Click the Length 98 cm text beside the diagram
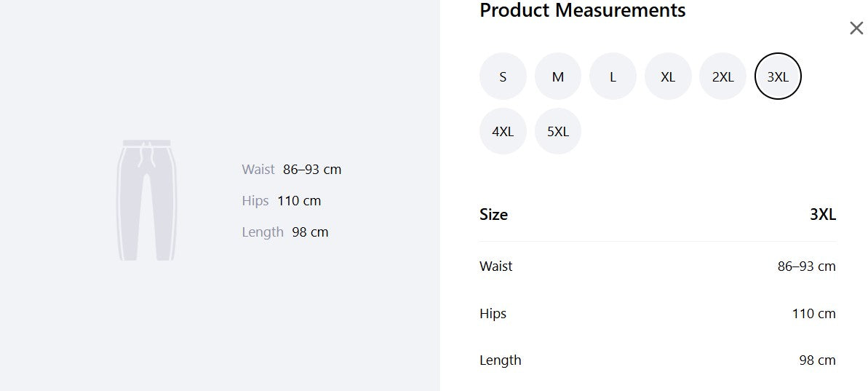Viewport: 868px width, 391px height. (x=285, y=232)
